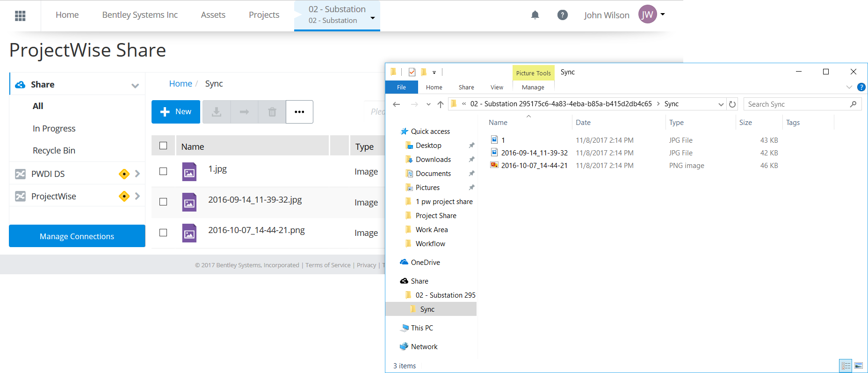The width and height of the screenshot is (868, 373).
Task: Open the Recycle Bin filter
Action: pos(54,151)
